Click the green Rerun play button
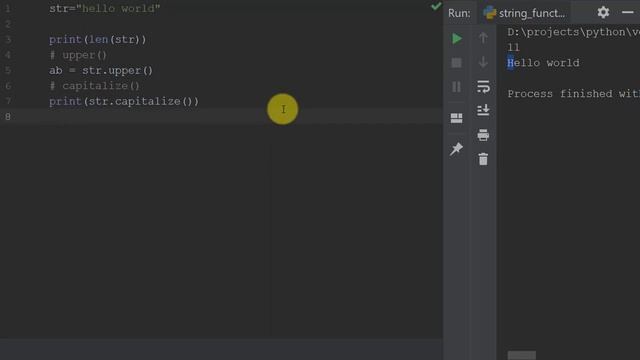Screen dimensions: 640x360 coord(457,39)
